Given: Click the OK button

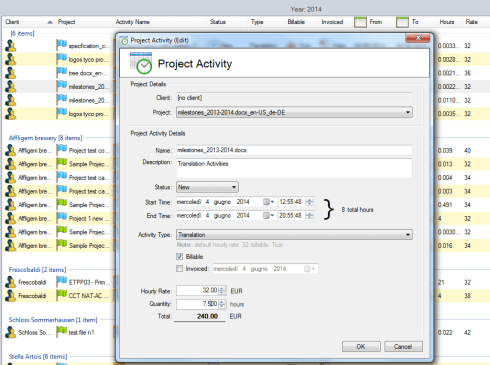Looking at the screenshot, I should coord(361,346).
